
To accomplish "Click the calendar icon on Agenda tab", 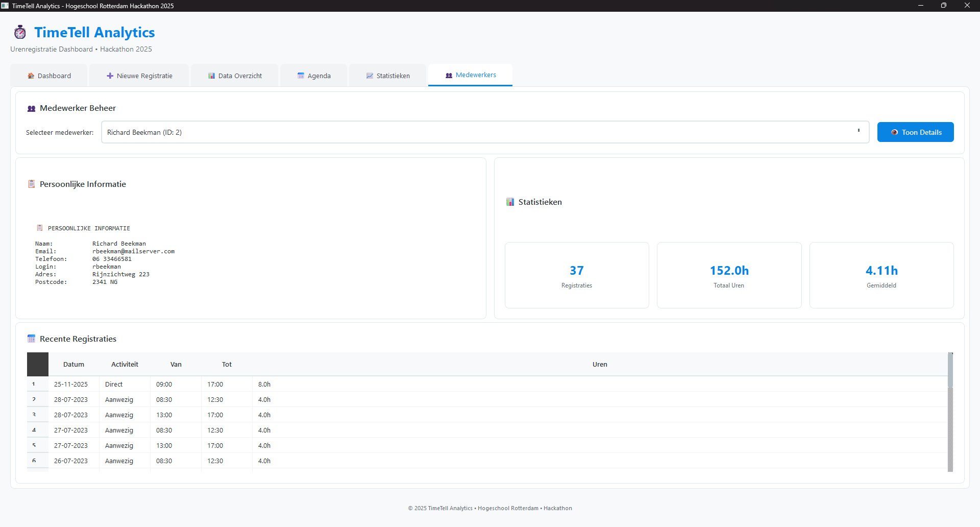I will point(301,76).
